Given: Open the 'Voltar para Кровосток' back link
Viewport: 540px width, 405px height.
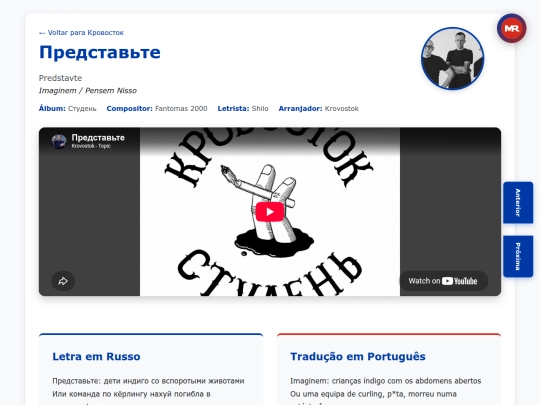Looking at the screenshot, I should pyautogui.click(x=81, y=33).
